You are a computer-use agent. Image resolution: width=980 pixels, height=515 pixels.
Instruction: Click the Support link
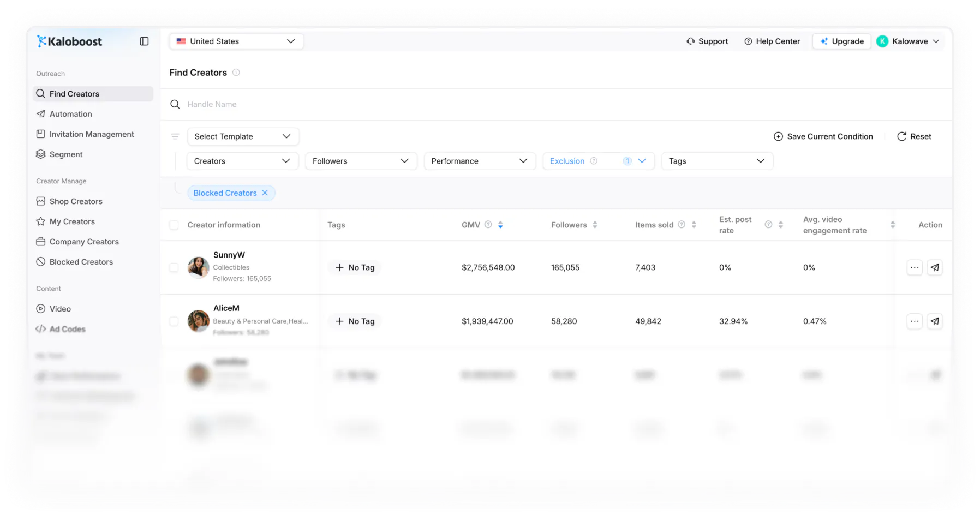point(707,41)
